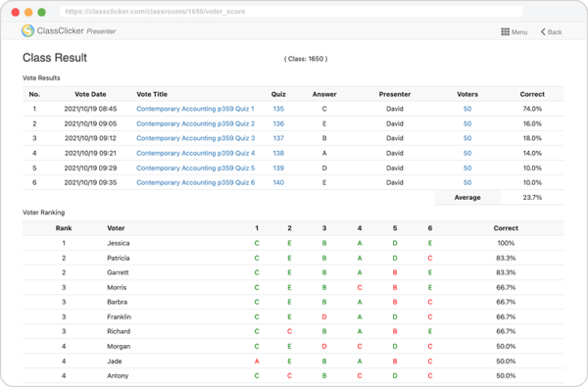Viewport: 588px width, 387px height.
Task: Click the Class: 1650 label
Action: coord(306,59)
